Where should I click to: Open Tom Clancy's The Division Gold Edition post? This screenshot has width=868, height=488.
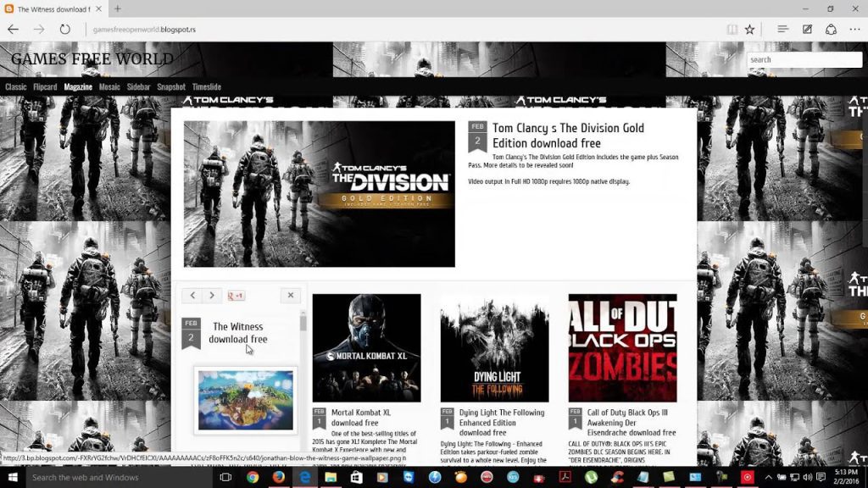click(x=568, y=136)
